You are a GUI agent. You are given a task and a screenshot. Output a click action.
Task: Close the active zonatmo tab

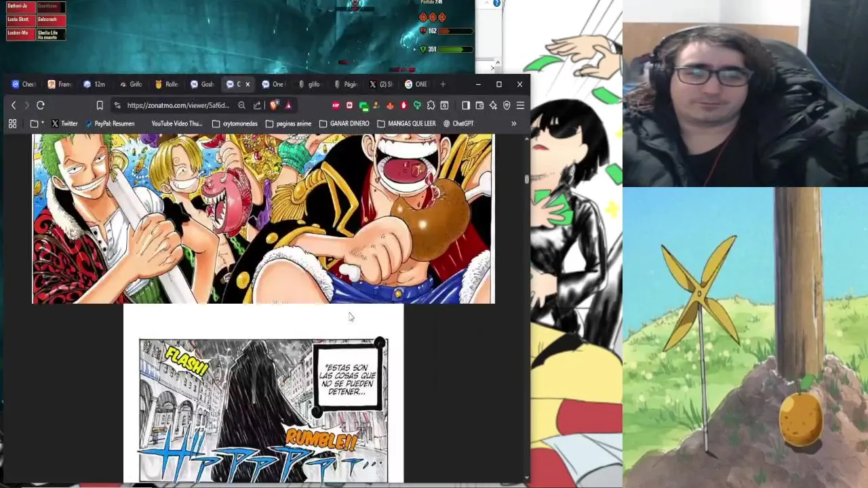tap(248, 84)
